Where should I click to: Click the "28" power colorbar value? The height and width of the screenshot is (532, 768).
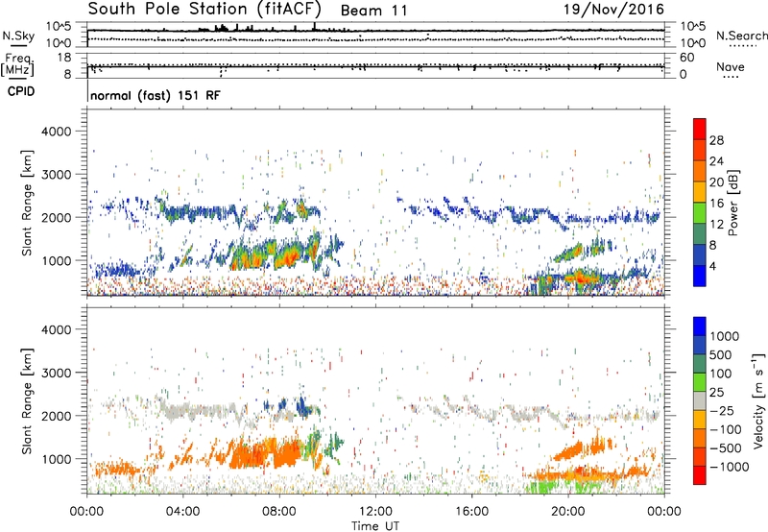point(716,140)
